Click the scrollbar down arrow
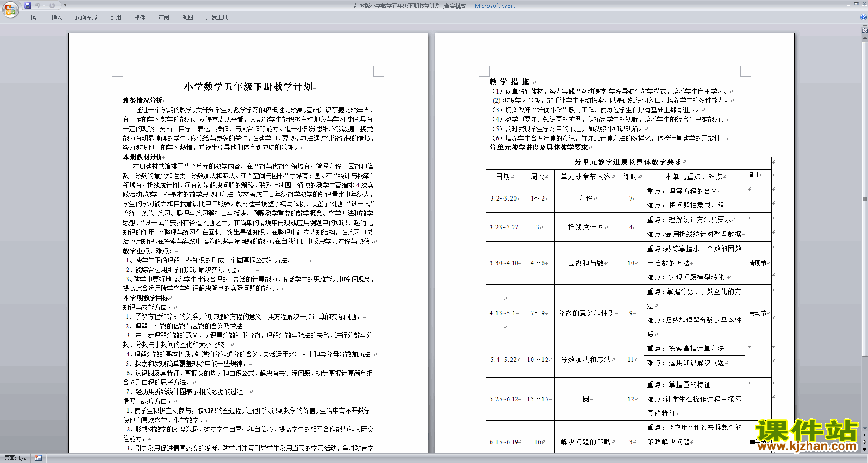The width and height of the screenshot is (868, 463). [x=865, y=428]
